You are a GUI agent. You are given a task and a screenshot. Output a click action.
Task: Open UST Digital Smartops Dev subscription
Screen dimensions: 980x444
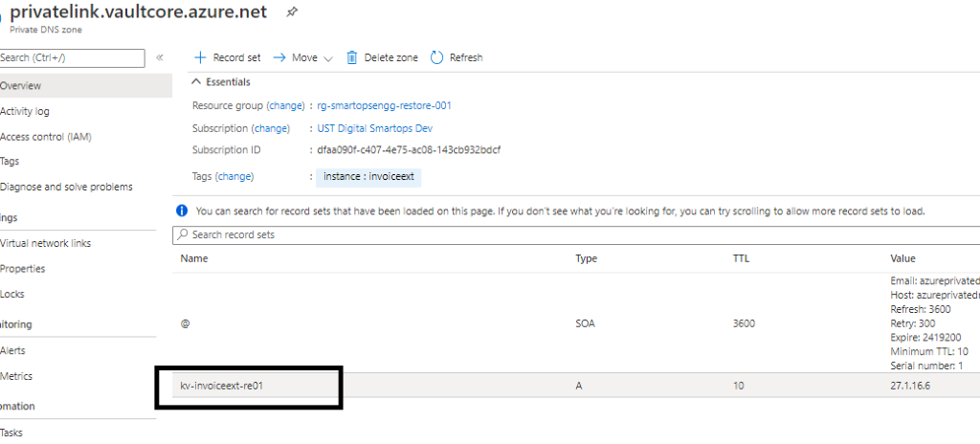point(375,128)
